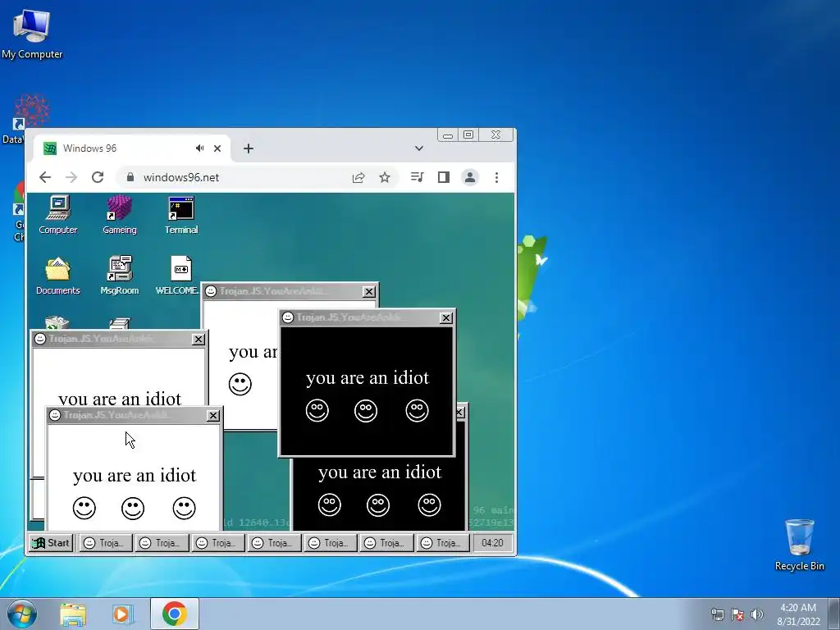View site information lock icon
840x630 pixels.
[130, 177]
